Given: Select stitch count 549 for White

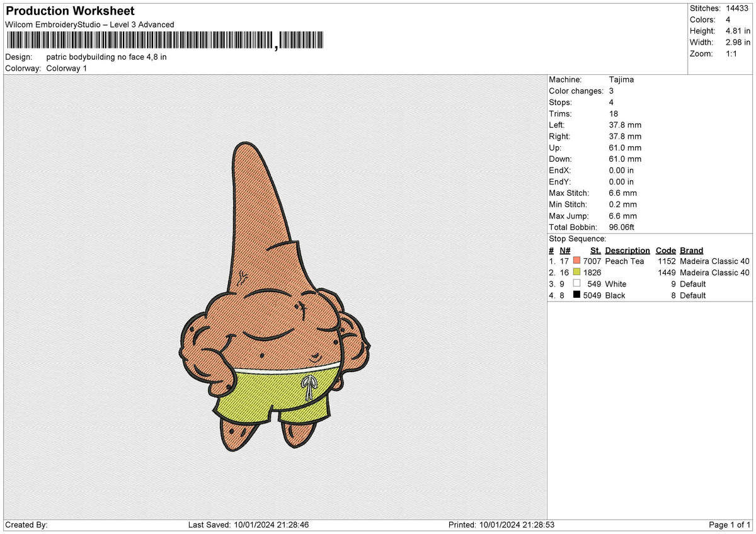Looking at the screenshot, I should pos(594,284).
